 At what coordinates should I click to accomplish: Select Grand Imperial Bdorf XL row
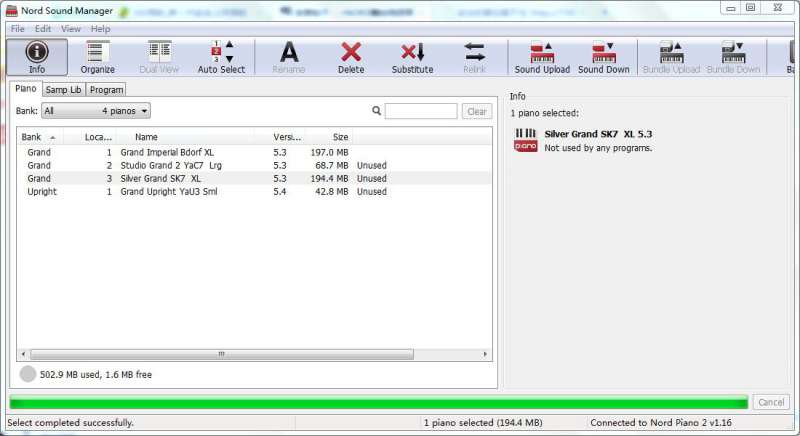166,152
